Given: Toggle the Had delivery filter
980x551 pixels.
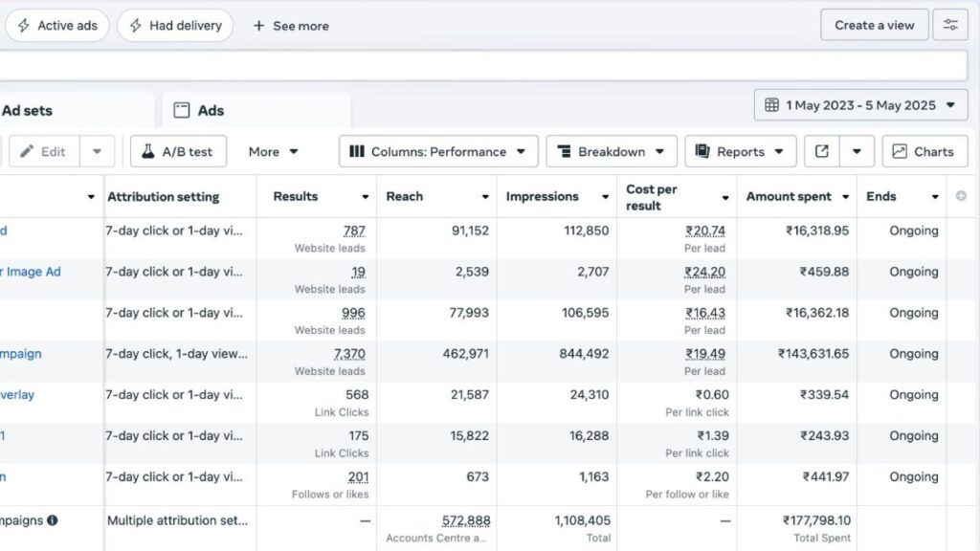Looking at the screenshot, I should [175, 26].
